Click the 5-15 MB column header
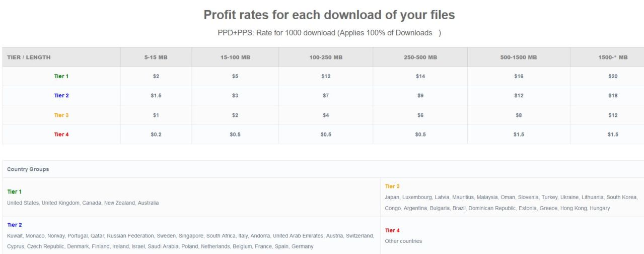This screenshot has width=644, height=254. [156, 57]
